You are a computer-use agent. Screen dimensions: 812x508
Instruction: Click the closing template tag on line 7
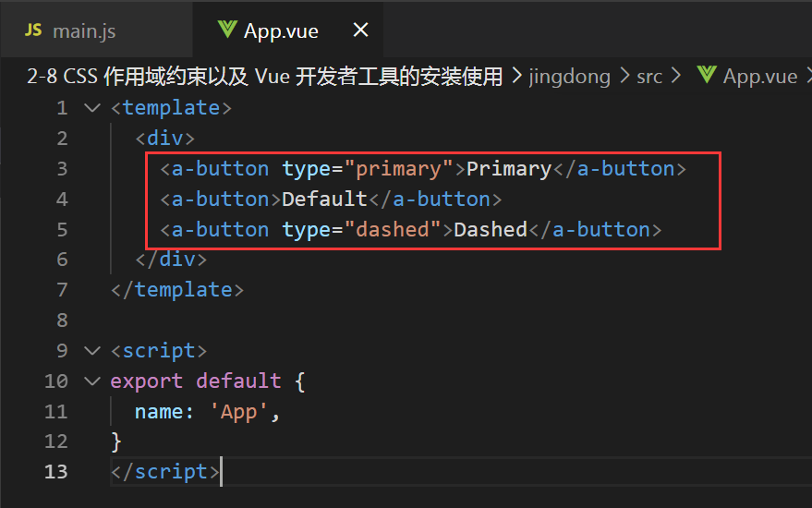click(x=177, y=290)
